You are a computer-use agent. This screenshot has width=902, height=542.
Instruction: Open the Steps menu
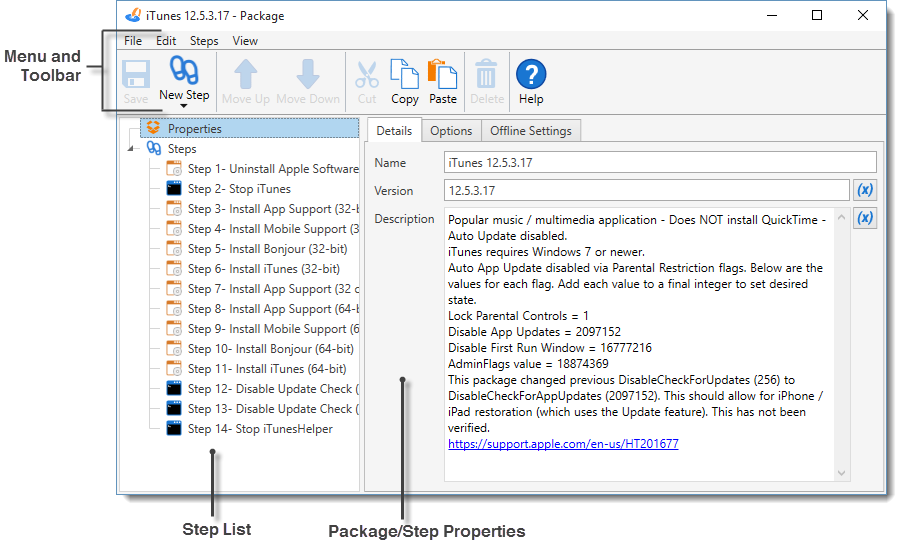(204, 41)
